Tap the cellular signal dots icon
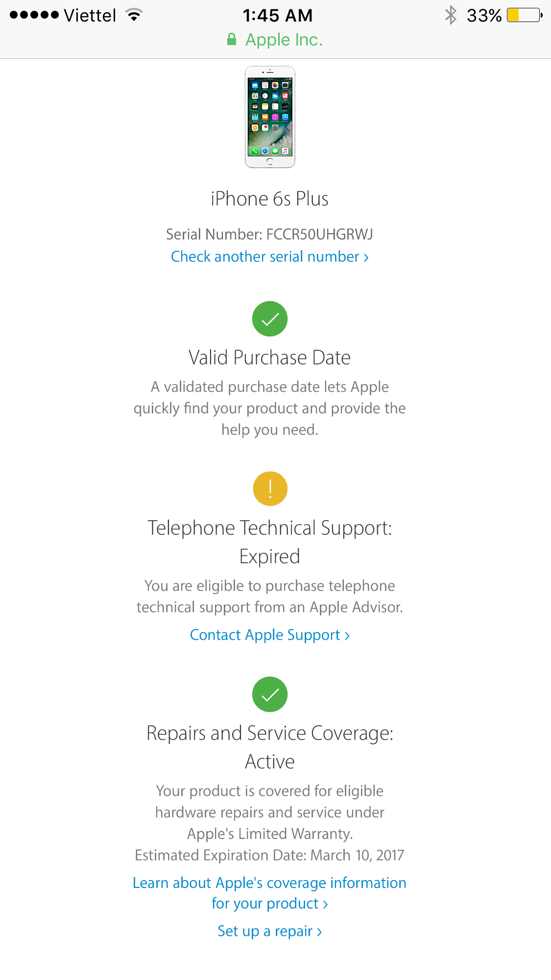The height and width of the screenshot is (980, 551). (34, 15)
